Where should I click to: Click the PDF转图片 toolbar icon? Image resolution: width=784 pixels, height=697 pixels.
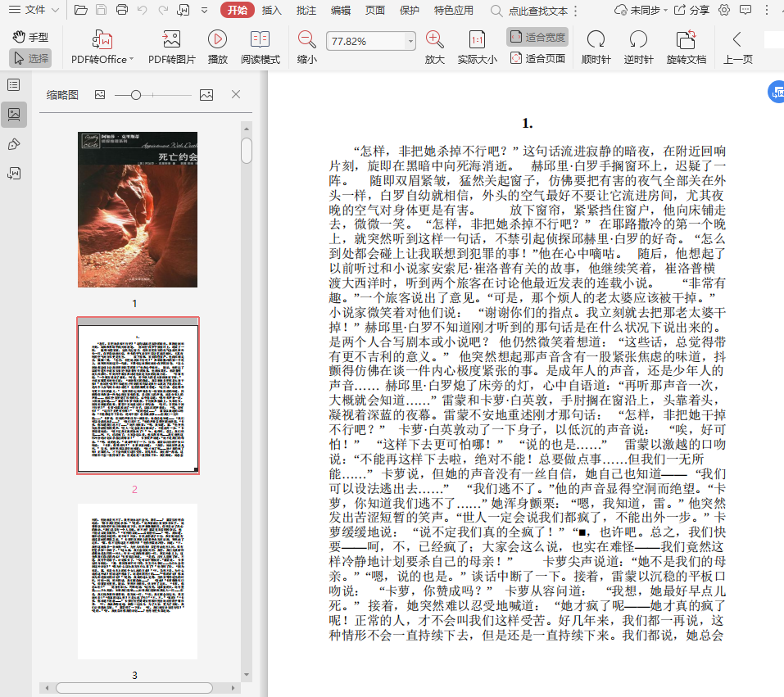tap(171, 47)
